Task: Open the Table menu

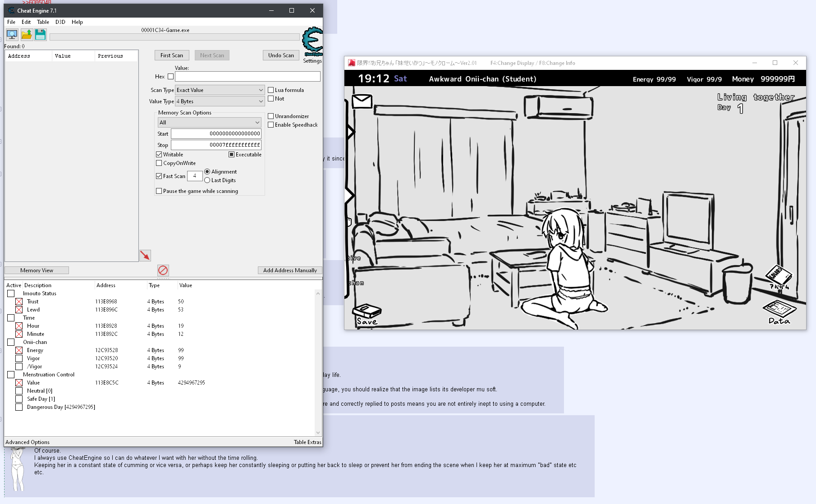Action: (x=43, y=22)
